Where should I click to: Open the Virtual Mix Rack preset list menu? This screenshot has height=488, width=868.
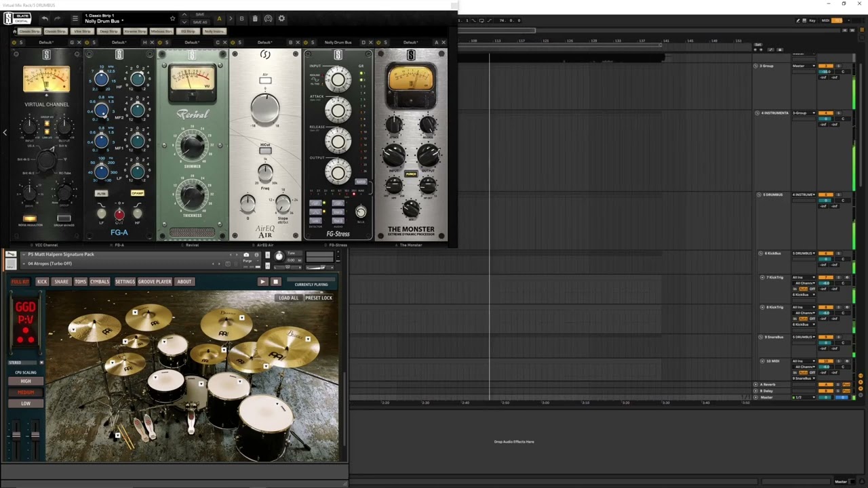(x=75, y=19)
